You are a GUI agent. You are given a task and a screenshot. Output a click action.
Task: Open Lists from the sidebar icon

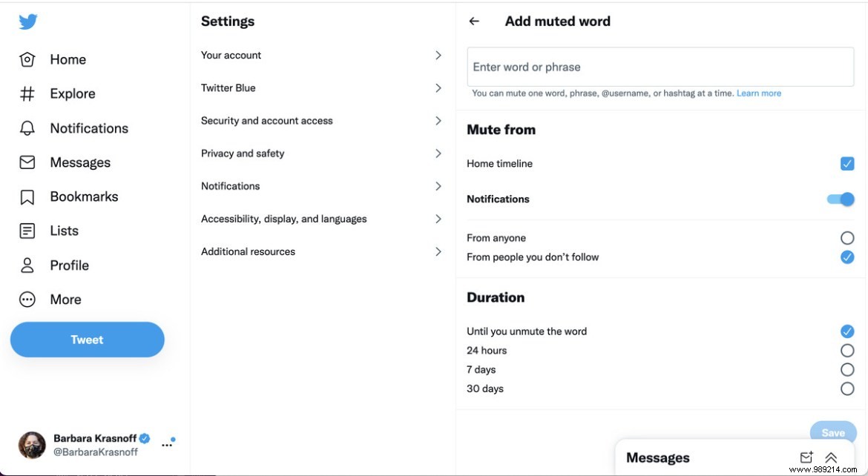tap(27, 230)
